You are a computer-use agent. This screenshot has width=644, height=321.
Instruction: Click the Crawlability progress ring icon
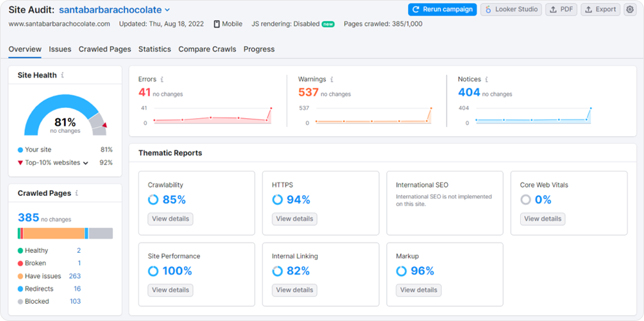pos(153,199)
